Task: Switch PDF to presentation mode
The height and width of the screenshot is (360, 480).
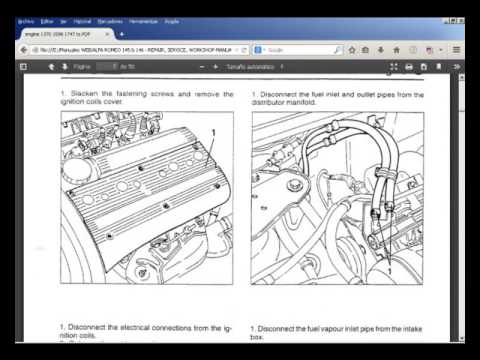Action: [394, 67]
